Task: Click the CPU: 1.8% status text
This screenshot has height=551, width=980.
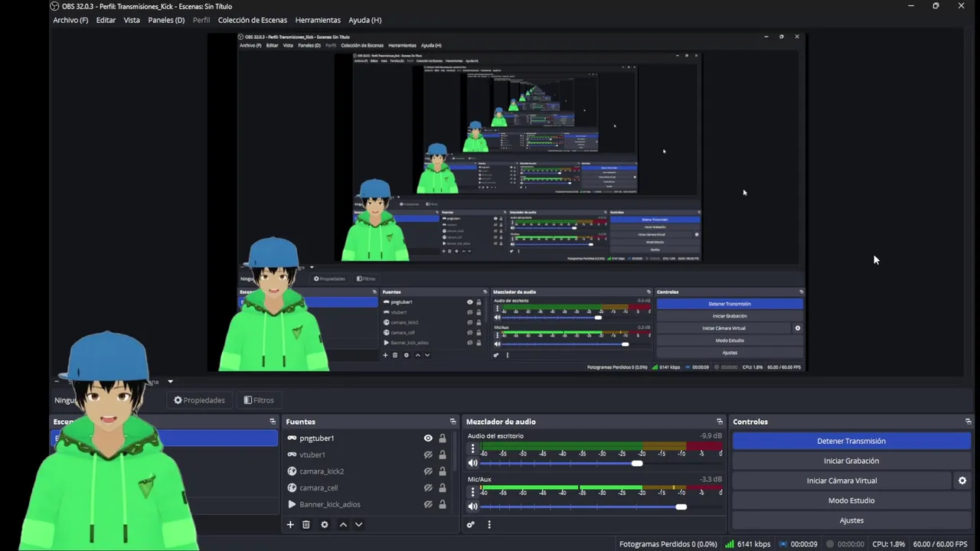Action: (888, 544)
